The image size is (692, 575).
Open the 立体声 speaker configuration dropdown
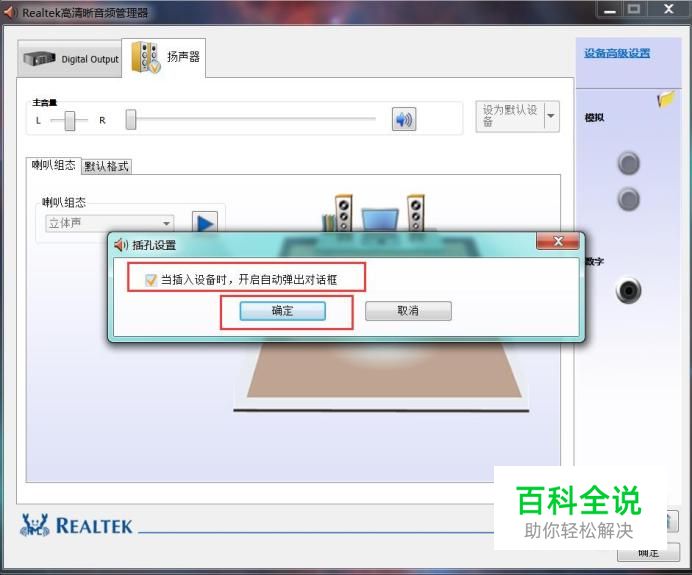point(110,223)
